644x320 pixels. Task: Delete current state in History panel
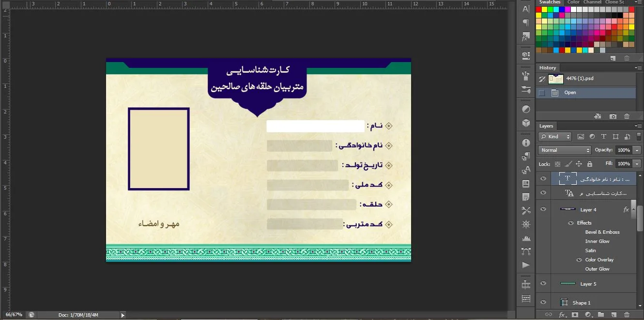tap(627, 116)
